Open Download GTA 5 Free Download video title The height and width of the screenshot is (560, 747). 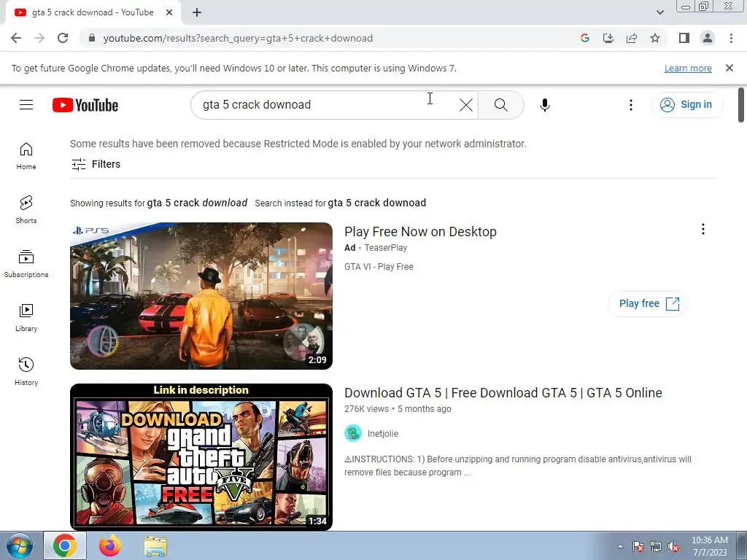pos(503,393)
